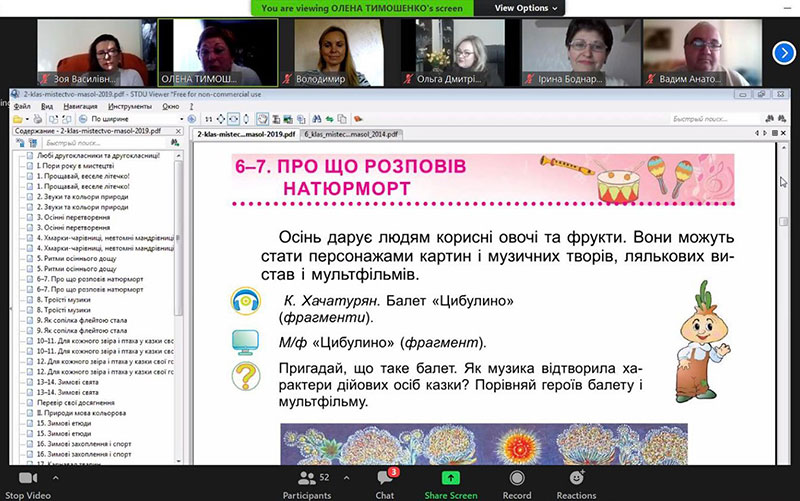
Task: Click collapse all contents icon
Action: click(33, 143)
